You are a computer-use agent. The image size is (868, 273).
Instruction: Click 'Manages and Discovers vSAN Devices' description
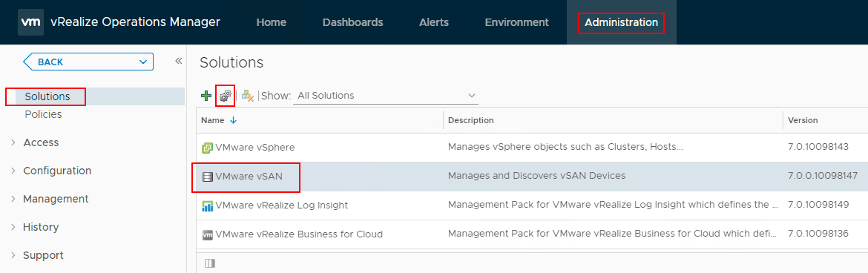click(536, 176)
